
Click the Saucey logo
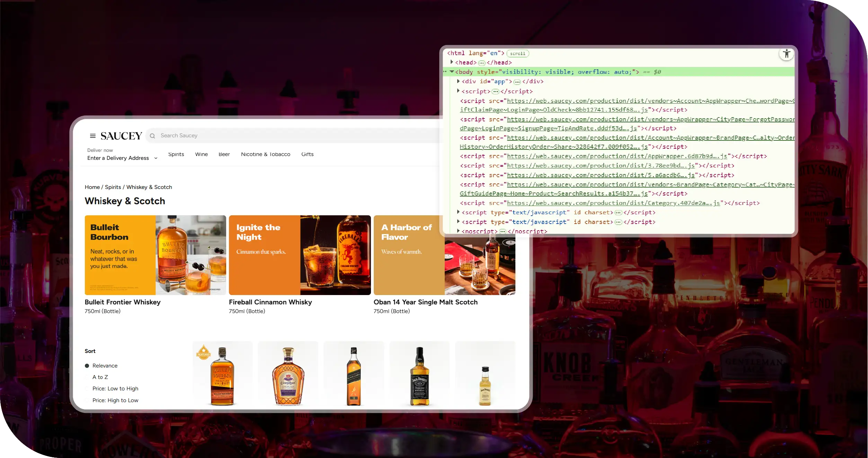point(121,136)
